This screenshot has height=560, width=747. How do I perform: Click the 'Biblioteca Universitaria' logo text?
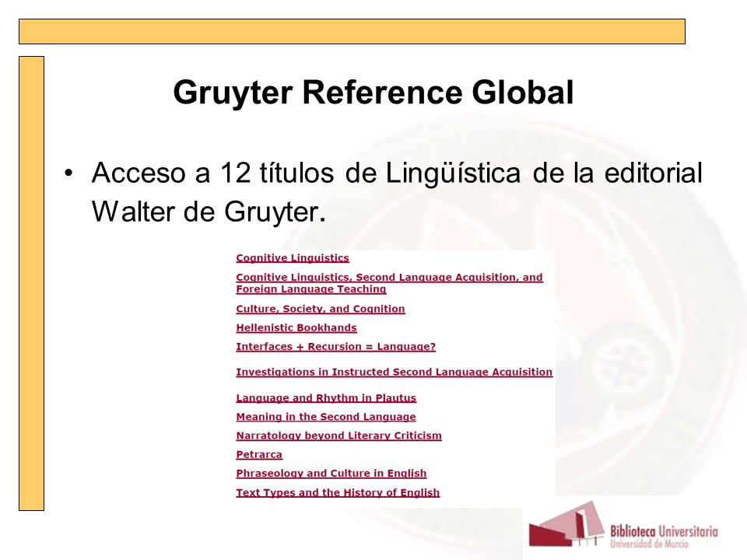click(664, 531)
